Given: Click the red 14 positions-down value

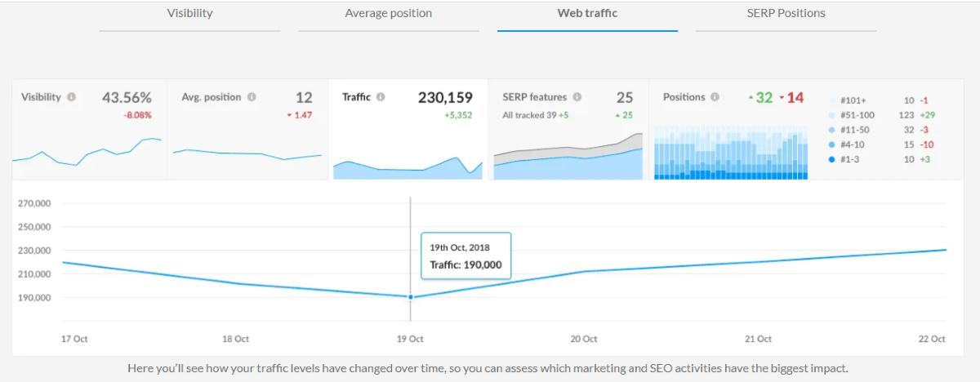Looking at the screenshot, I should (795, 97).
